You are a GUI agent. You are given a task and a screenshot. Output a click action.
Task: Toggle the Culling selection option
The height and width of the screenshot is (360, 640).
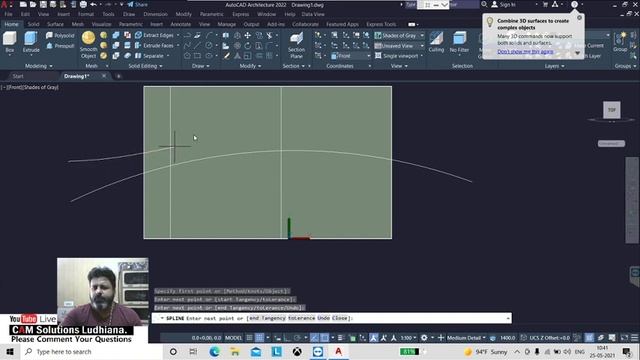pyautogui.click(x=436, y=42)
